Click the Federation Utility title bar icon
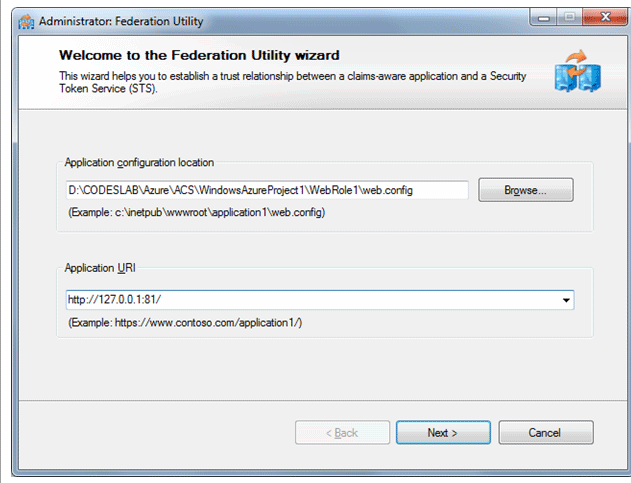Screen dimensions: 631x483 point(26,21)
